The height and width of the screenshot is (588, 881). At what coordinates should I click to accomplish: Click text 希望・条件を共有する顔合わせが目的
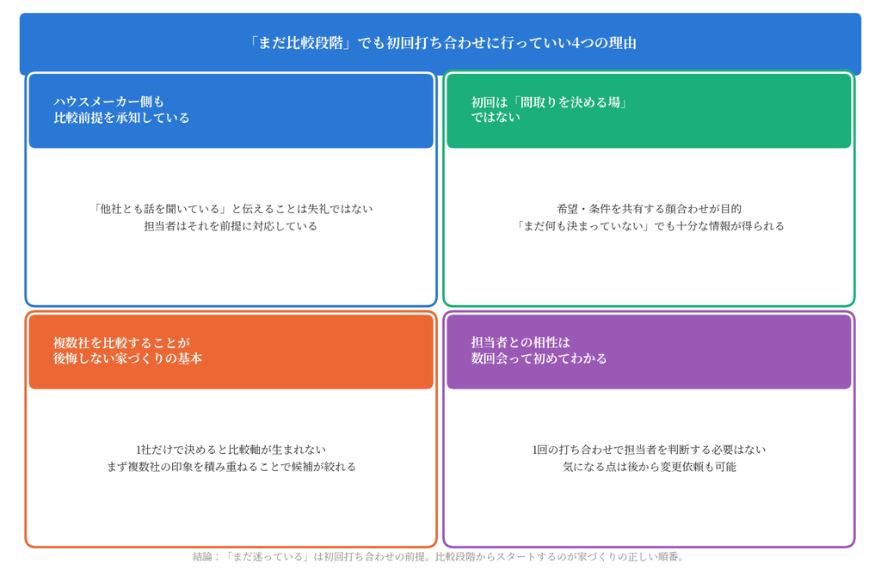(x=649, y=209)
